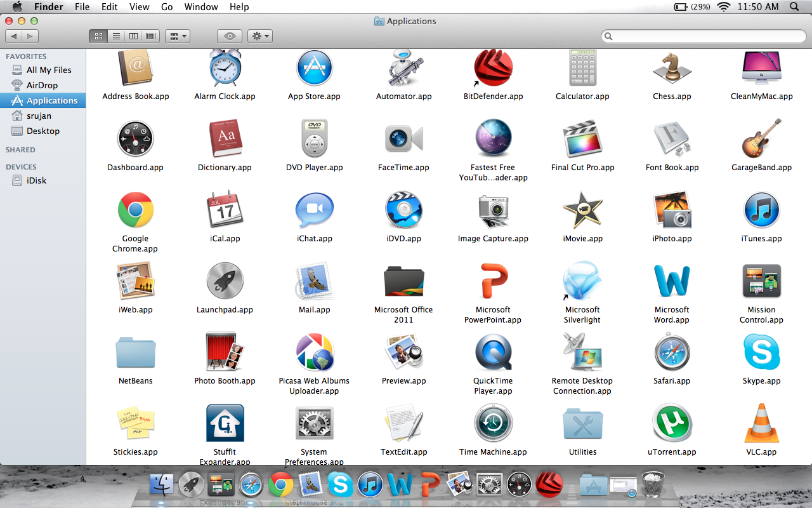Screen dimensions: 812x508
Task: Click the clock showing 11:50 AM
Action: pos(758,7)
